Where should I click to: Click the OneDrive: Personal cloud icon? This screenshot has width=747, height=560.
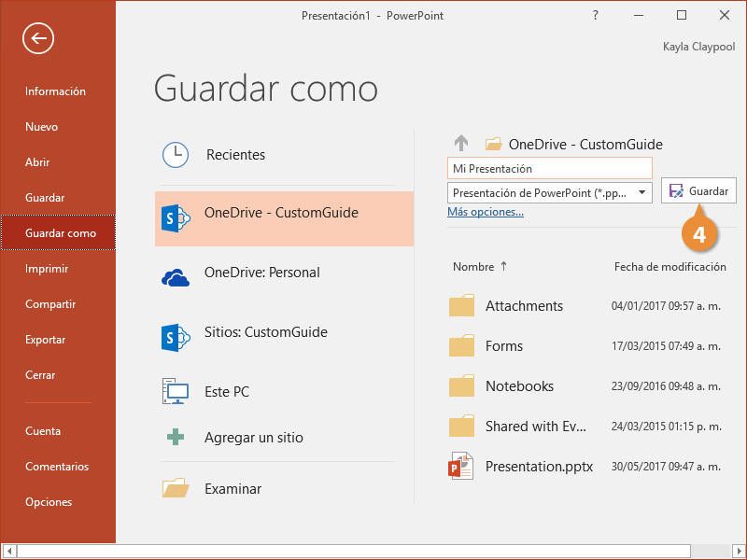176,277
